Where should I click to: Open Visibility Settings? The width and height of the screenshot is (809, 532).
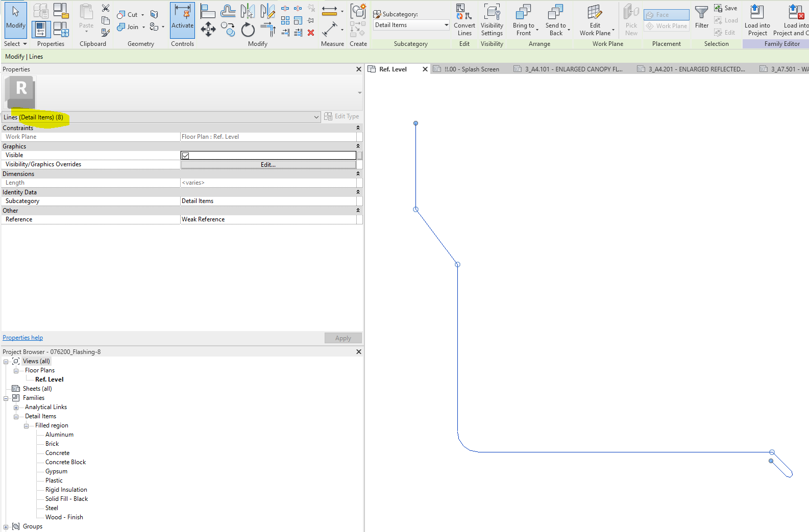pyautogui.click(x=492, y=20)
